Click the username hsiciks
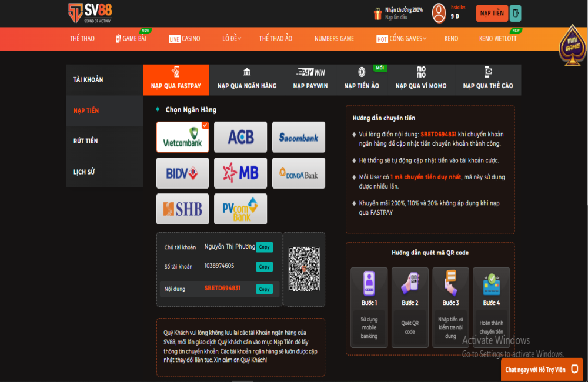588x382 pixels. coord(458,7)
